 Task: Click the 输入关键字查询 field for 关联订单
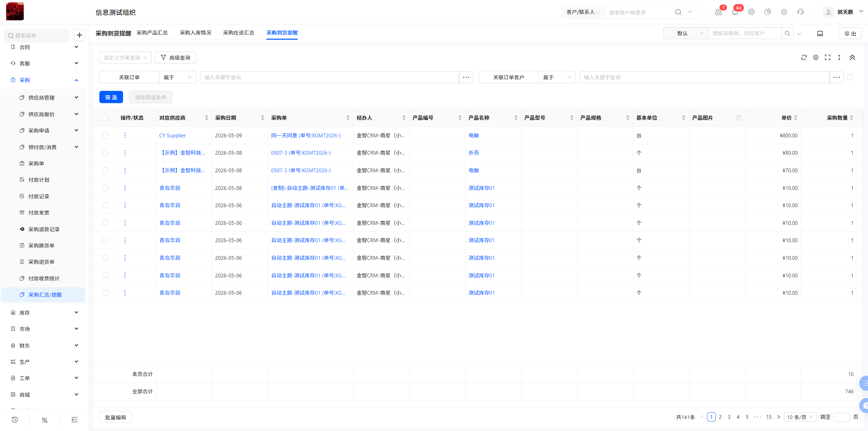point(329,77)
